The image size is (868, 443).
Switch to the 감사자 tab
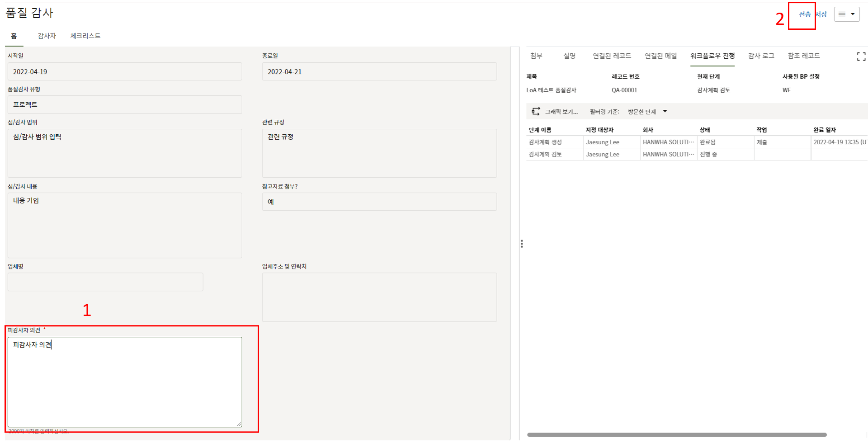(47, 36)
